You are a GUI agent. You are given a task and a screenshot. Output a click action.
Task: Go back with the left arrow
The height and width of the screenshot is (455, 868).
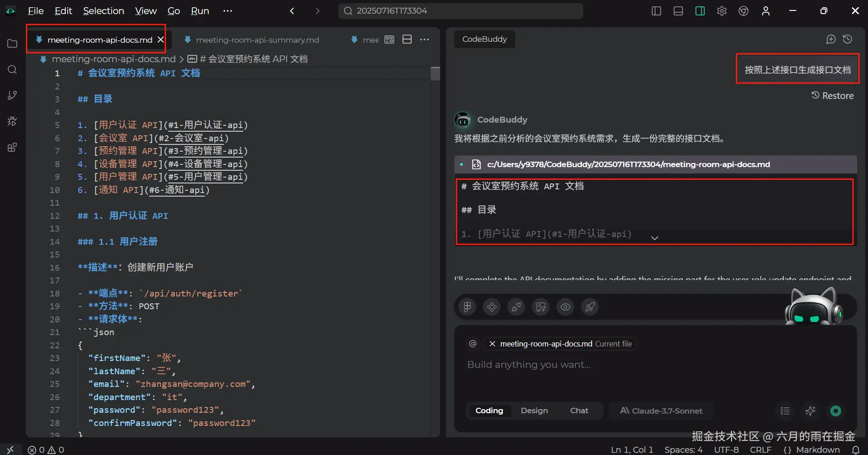point(292,11)
